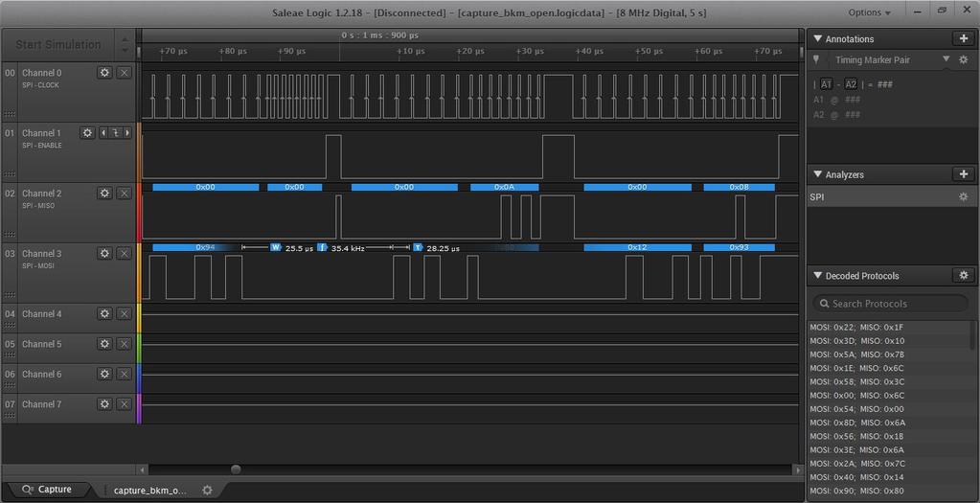Screen dimensions: 980x503
Task: Click the frequency measurement f badge
Action: point(322,247)
